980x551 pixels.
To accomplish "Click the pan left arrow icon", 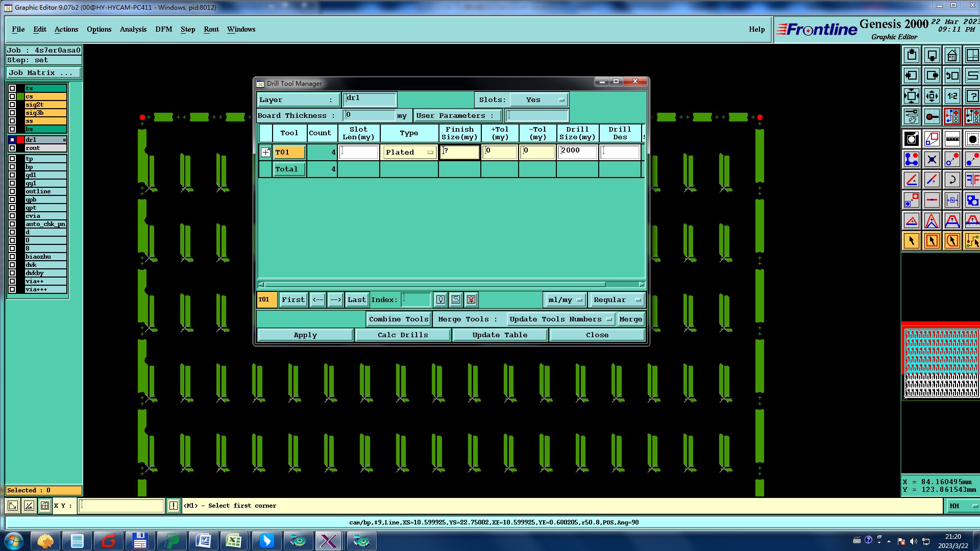I will (911, 76).
